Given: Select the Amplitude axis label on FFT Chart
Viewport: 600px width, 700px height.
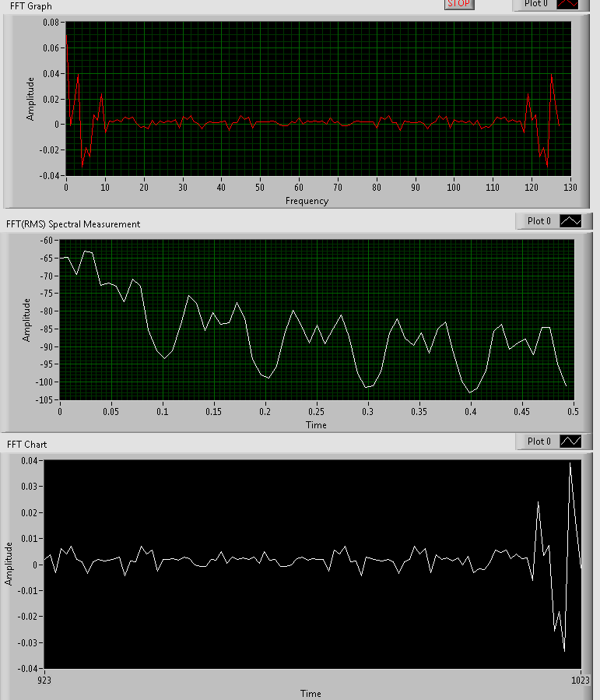Looking at the screenshot, I should pos(8,564).
